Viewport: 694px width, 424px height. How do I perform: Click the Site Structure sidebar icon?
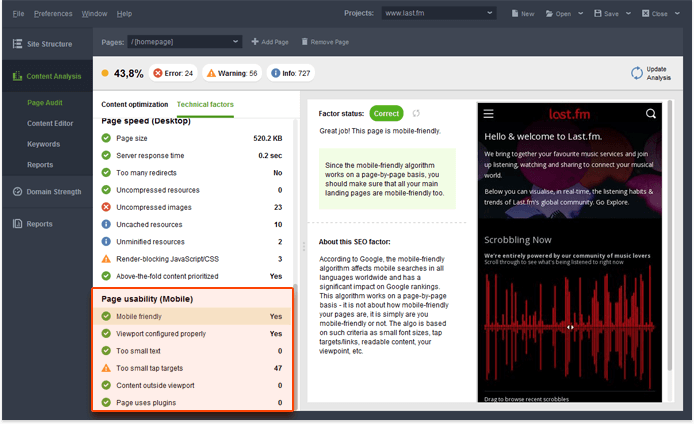pyautogui.click(x=18, y=44)
